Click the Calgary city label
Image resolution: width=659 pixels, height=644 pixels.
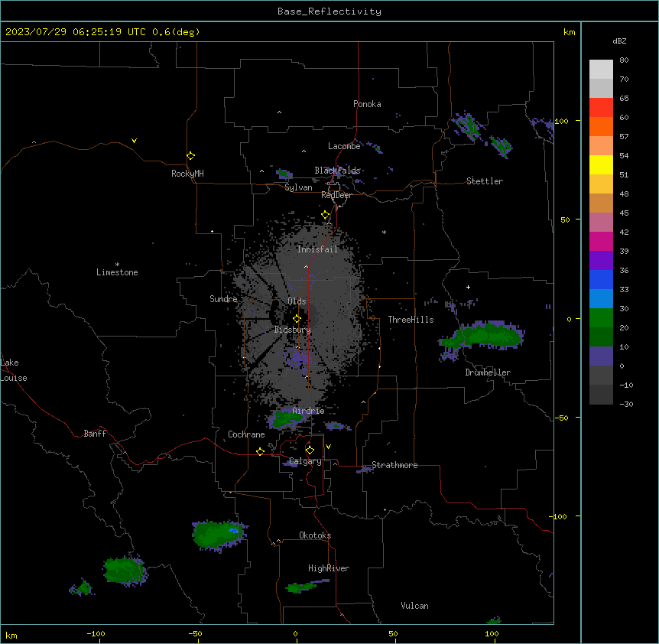pyautogui.click(x=305, y=461)
